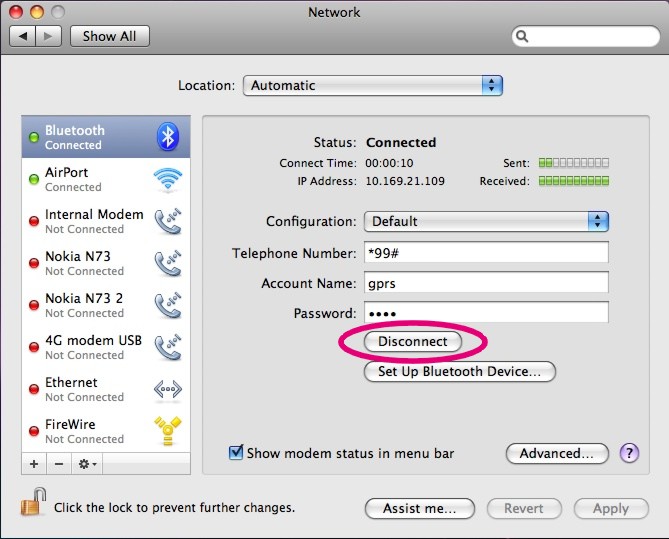This screenshot has width=669, height=539.
Task: Click the Account Name field
Action: [x=486, y=283]
